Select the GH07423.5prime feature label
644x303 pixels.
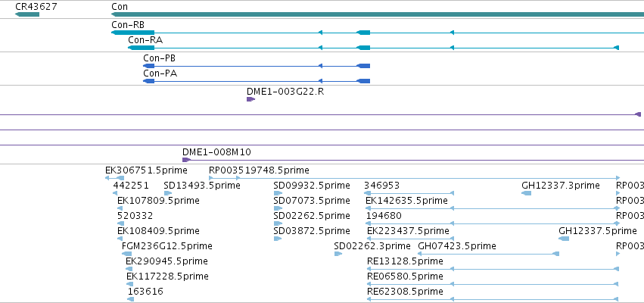(x=457, y=246)
